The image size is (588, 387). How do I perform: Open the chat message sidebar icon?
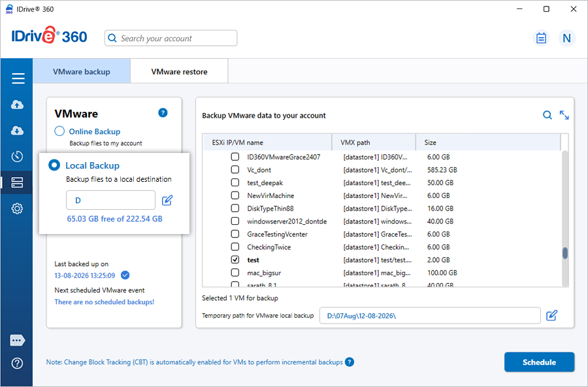tap(17, 341)
